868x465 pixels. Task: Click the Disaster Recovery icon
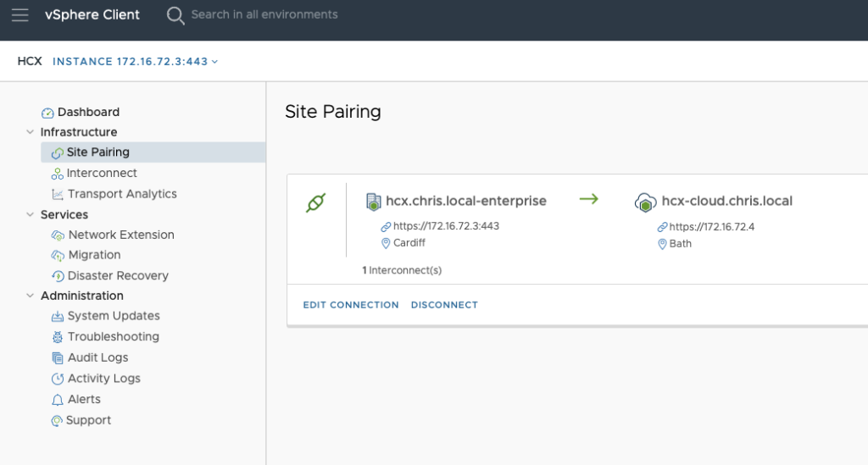pyautogui.click(x=58, y=276)
